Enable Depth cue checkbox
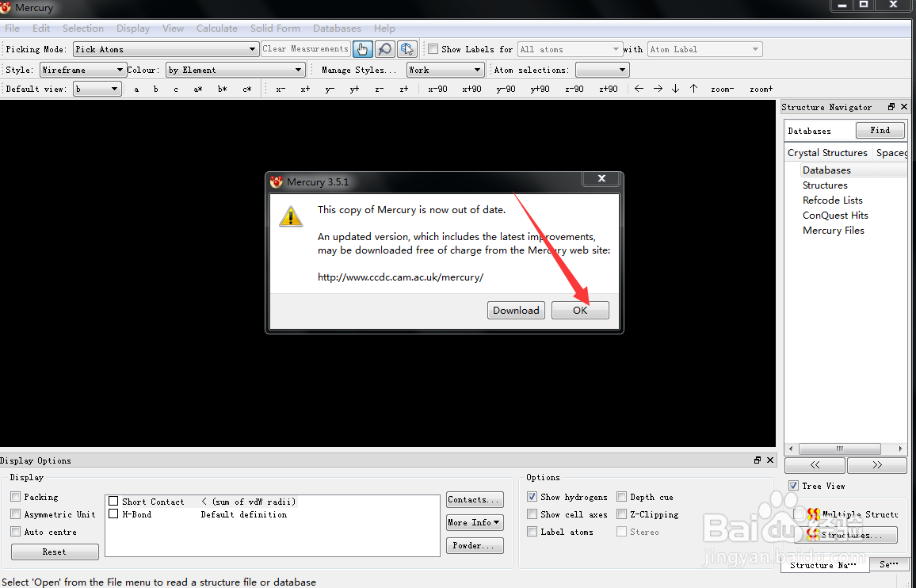Screen dimensions: 916x588 point(621,497)
